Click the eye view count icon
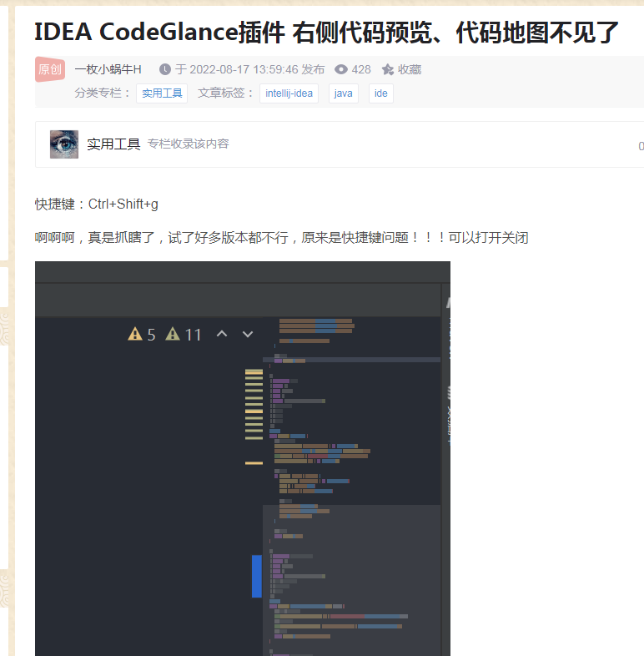This screenshot has width=644, height=656. tap(341, 69)
